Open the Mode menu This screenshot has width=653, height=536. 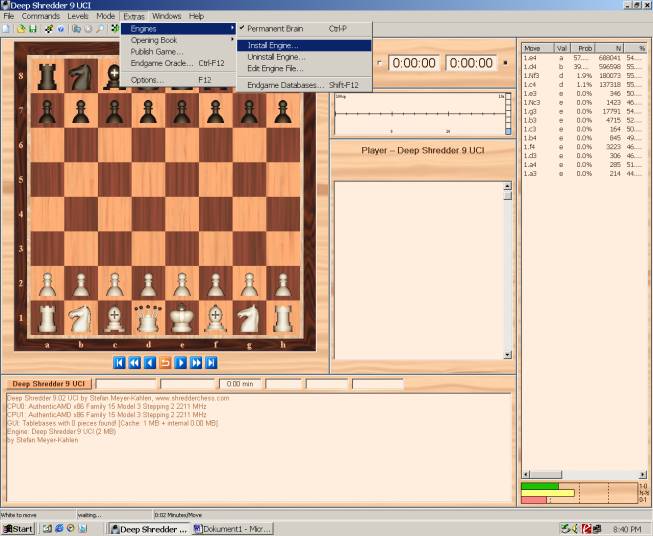(x=105, y=16)
